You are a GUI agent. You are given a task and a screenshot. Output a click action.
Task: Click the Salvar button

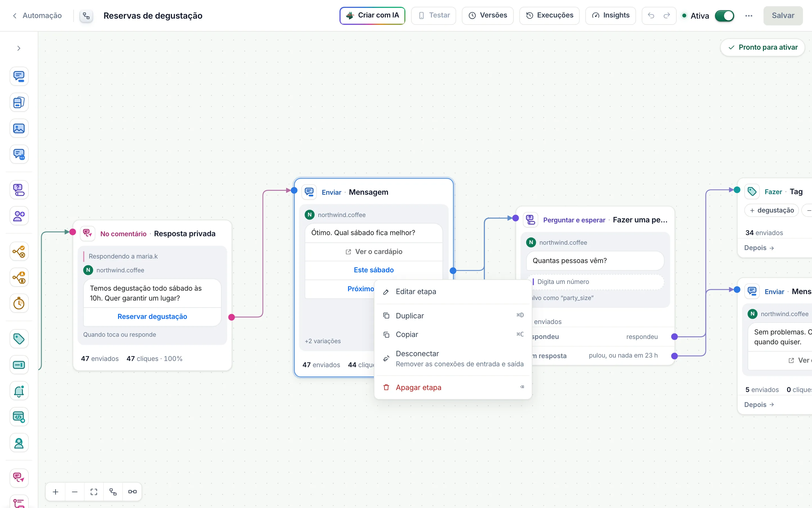tap(783, 16)
